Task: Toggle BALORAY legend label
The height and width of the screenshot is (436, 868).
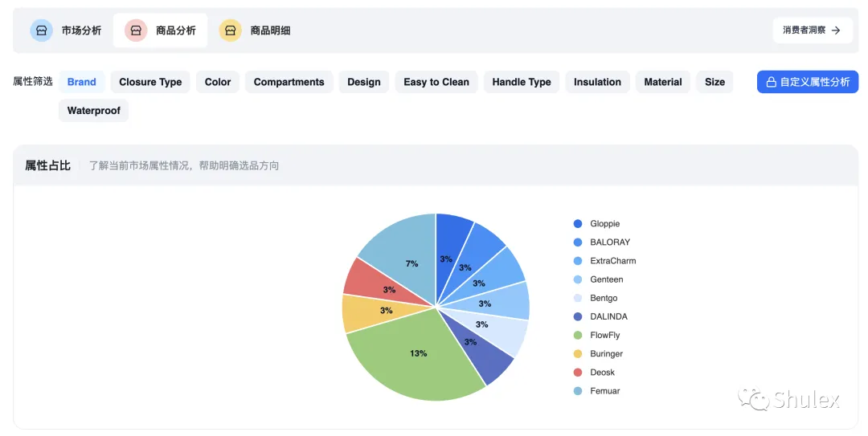Action: [610, 242]
